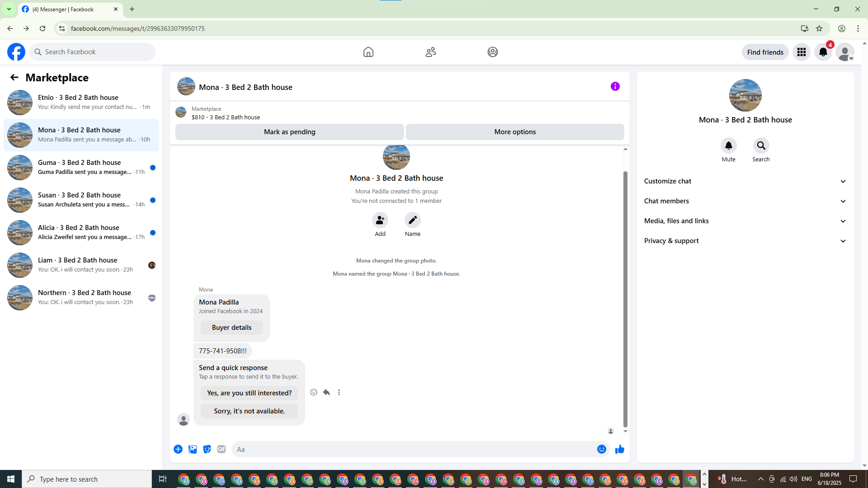Click the Find friends button

(x=765, y=52)
